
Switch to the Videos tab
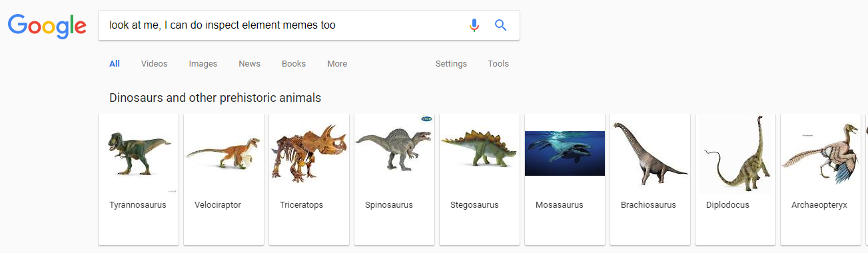pos(155,64)
